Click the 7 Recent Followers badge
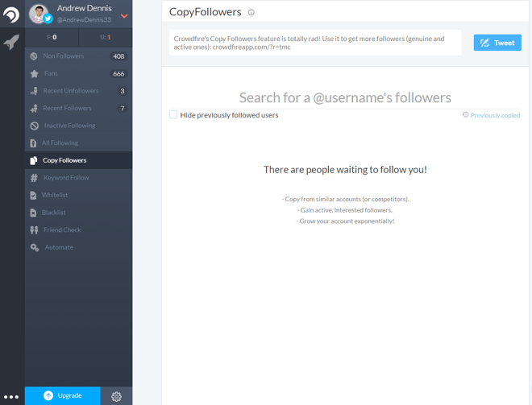The width and height of the screenshot is (532, 405). [123, 109]
